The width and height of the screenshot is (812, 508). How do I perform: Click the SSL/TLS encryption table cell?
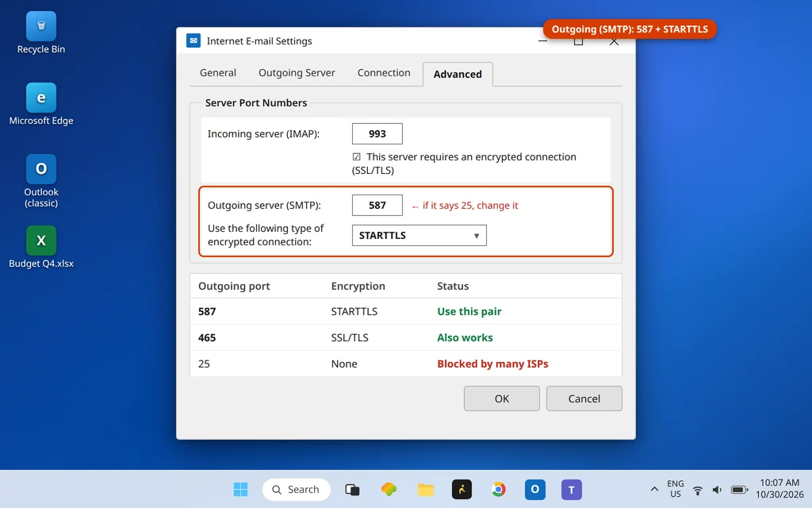(350, 337)
